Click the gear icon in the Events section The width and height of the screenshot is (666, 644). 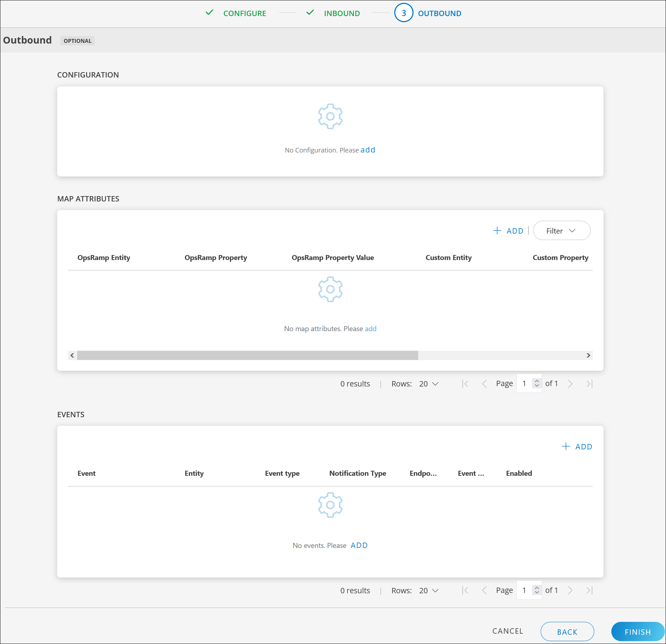point(330,505)
